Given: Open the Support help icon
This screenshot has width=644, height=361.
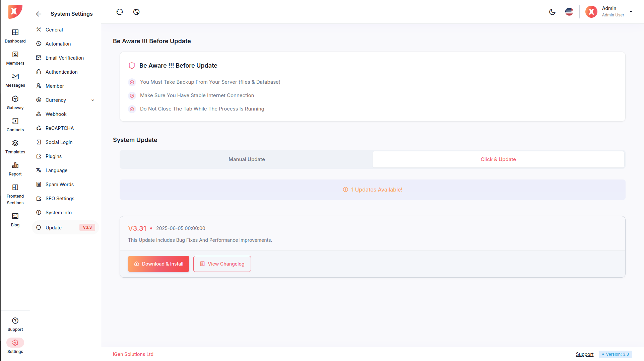Looking at the screenshot, I should tap(15, 321).
